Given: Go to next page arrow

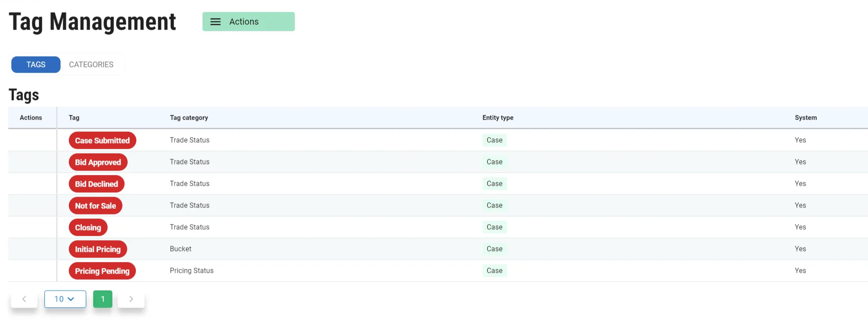Looking at the screenshot, I should [131, 299].
